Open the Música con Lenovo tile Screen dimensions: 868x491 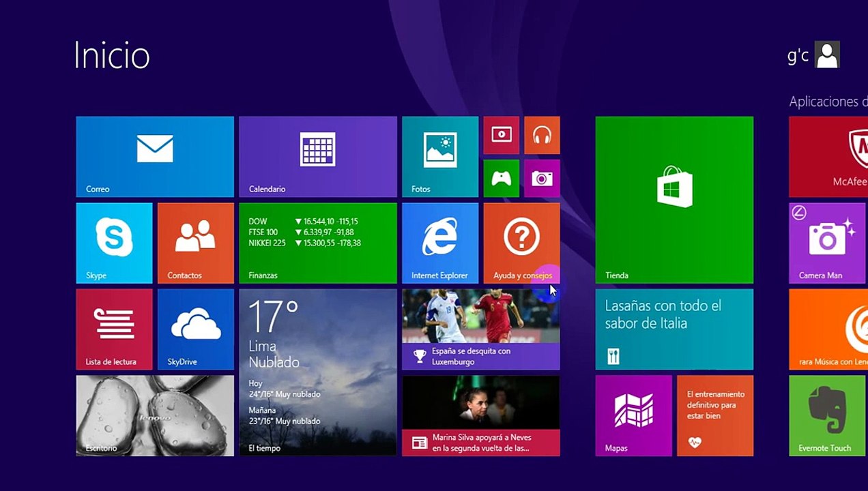pos(828,329)
